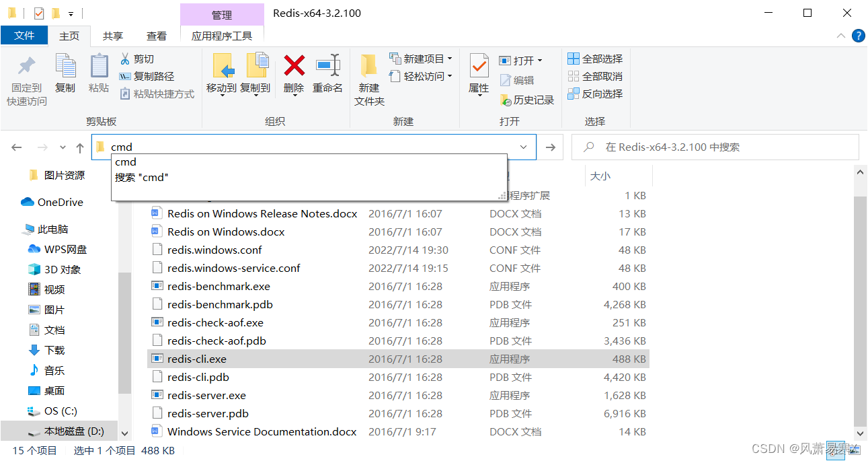Viewport: 868px width, 461px height.
Task: Go up one folder level
Action: coord(79,147)
